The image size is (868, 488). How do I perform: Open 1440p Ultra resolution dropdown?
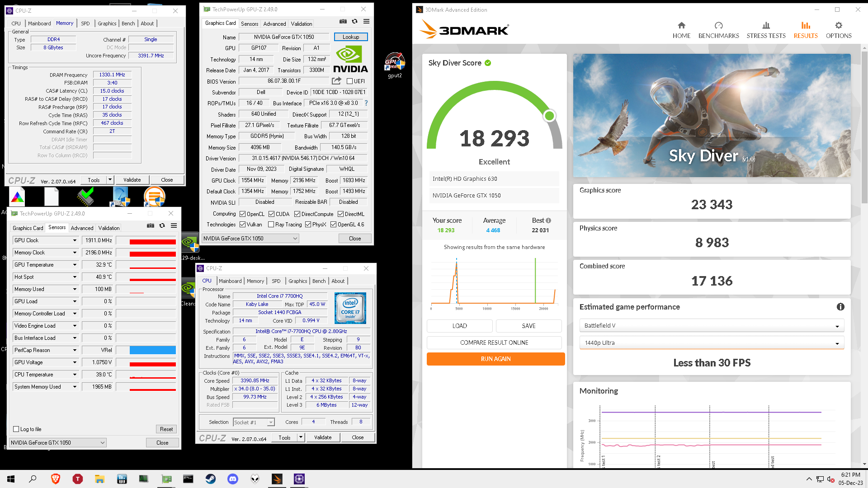click(712, 343)
